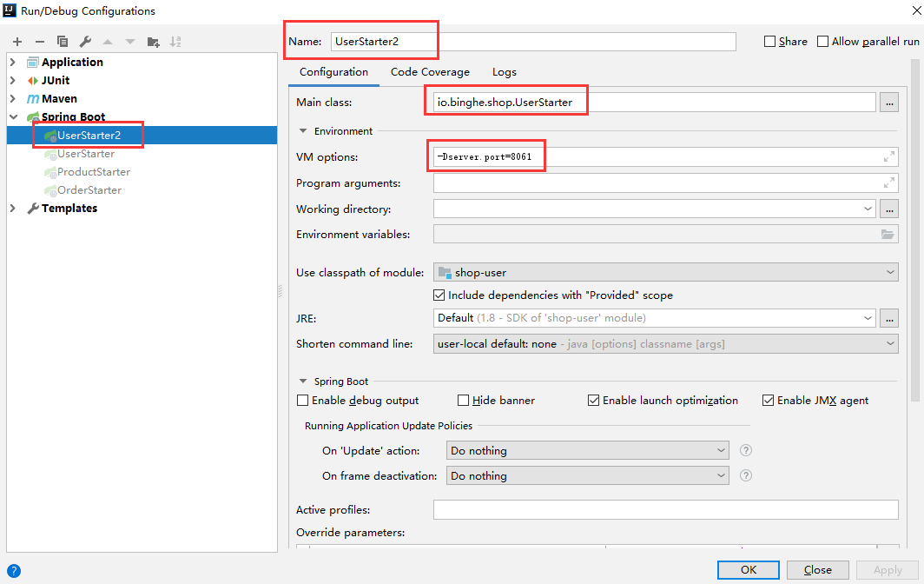Click the Copy Configuration icon
The width and height of the screenshot is (924, 584).
(63, 42)
